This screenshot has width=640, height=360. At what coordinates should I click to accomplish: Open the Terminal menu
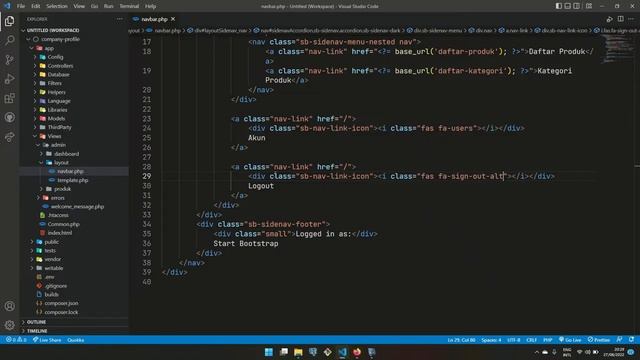[129, 6]
